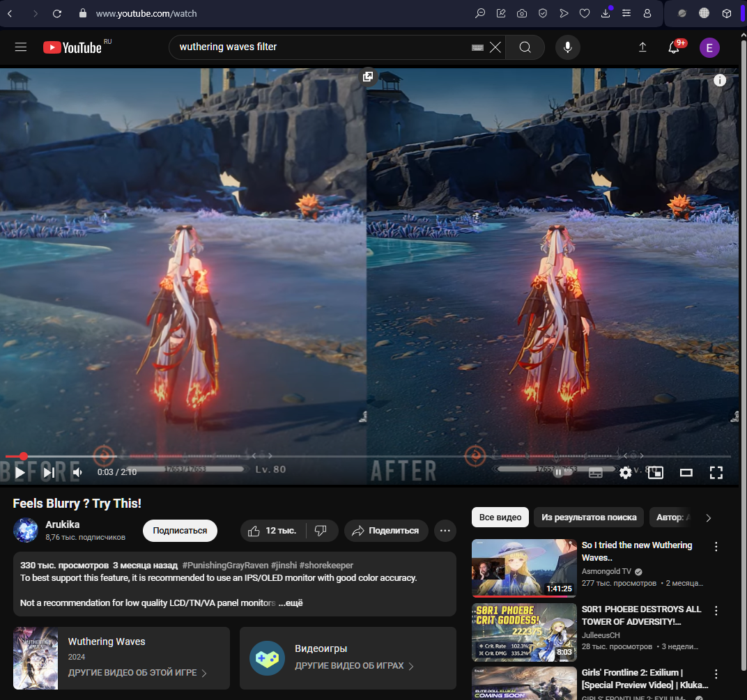Open player settings gear
This screenshot has width=747, height=700.
tap(626, 472)
